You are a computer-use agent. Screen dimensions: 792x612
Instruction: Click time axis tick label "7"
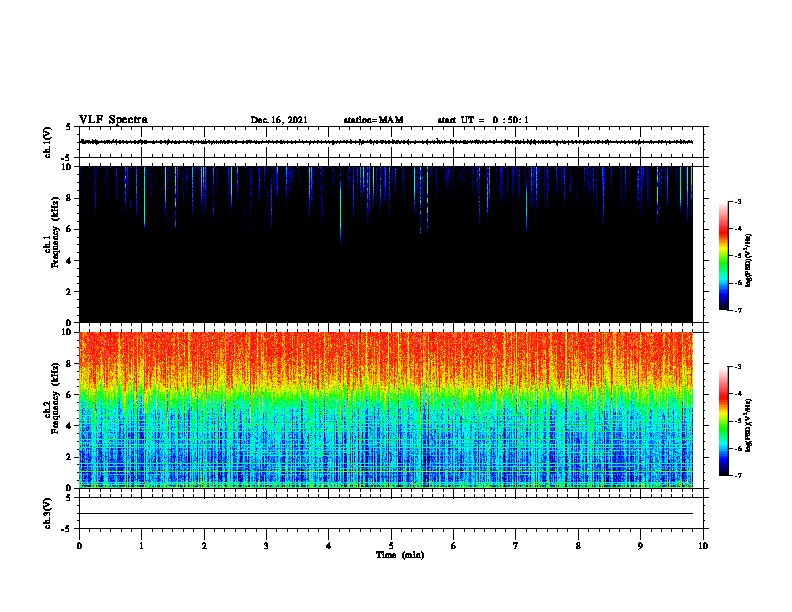[x=516, y=546]
